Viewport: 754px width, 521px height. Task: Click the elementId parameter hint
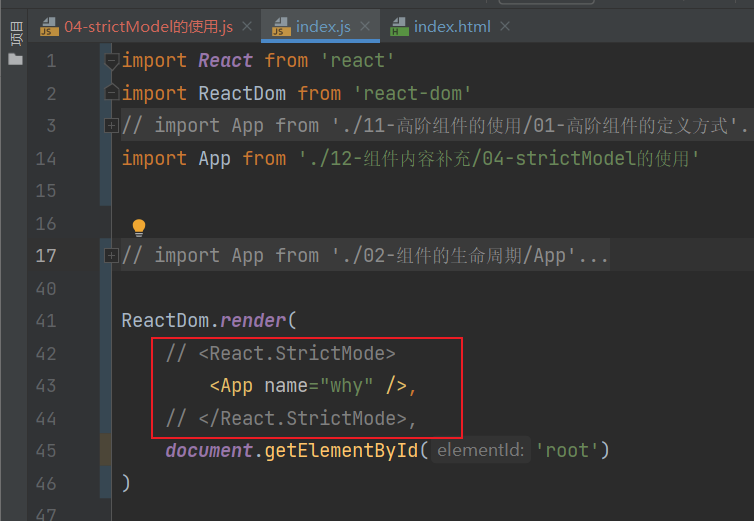(x=481, y=450)
